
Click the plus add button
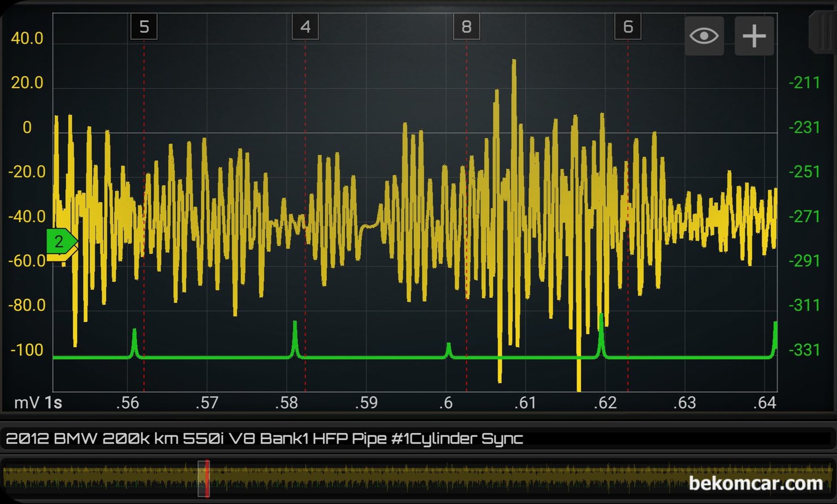click(x=754, y=36)
